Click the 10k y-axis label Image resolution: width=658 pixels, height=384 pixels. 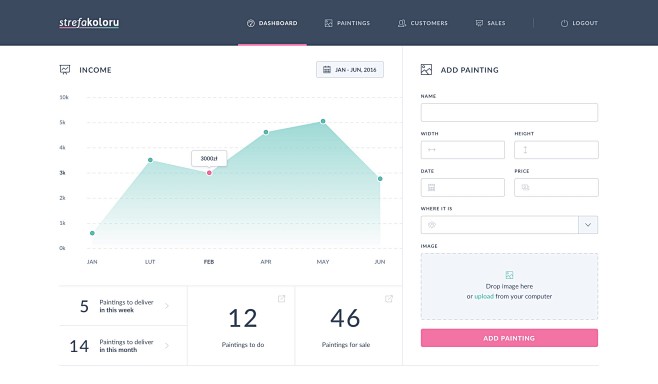(x=64, y=97)
